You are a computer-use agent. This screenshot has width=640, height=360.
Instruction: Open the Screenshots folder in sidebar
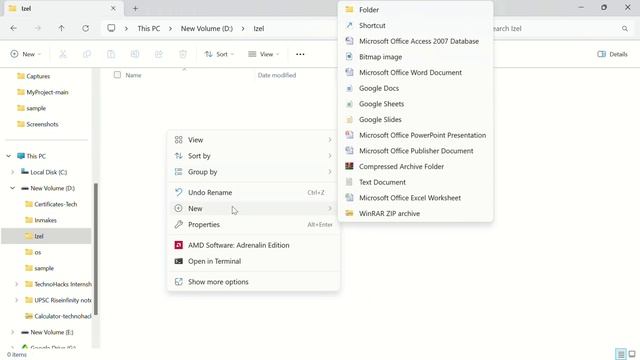(x=38, y=124)
